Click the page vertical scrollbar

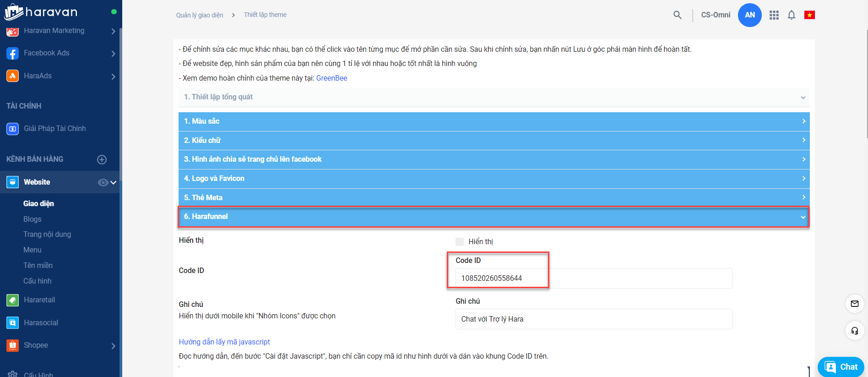click(x=866, y=84)
